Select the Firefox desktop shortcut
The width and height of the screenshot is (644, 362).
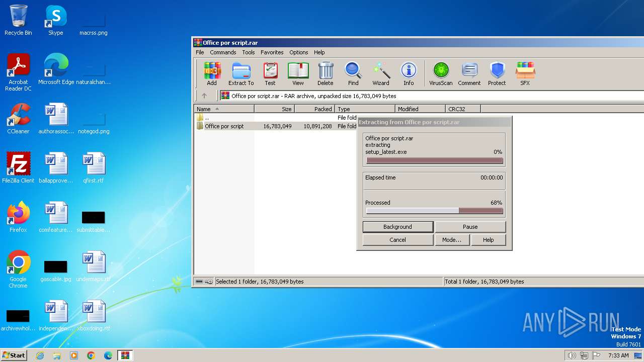coord(18,217)
